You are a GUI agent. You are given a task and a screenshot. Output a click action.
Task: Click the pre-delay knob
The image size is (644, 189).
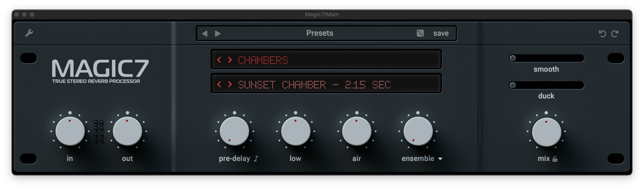pyautogui.click(x=234, y=131)
